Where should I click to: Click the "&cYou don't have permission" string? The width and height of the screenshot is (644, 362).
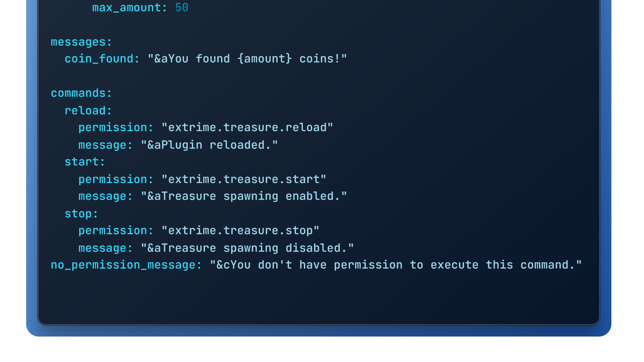(x=395, y=265)
